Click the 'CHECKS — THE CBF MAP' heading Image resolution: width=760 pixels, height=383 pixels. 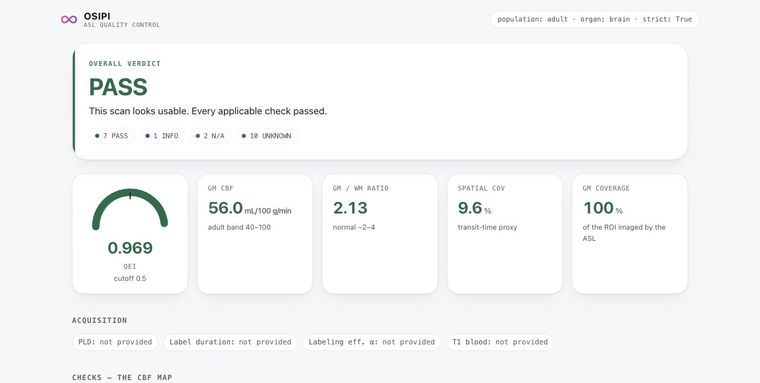point(122,377)
